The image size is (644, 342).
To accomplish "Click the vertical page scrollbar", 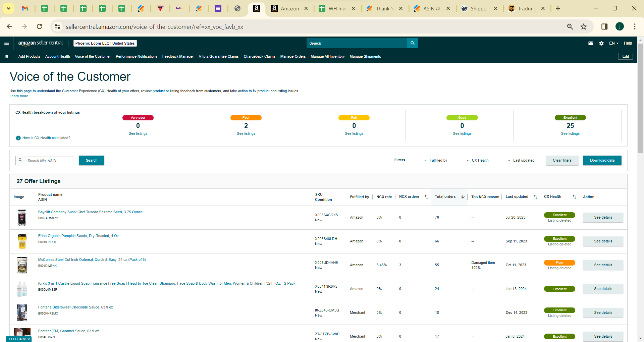I will tap(640, 98).
